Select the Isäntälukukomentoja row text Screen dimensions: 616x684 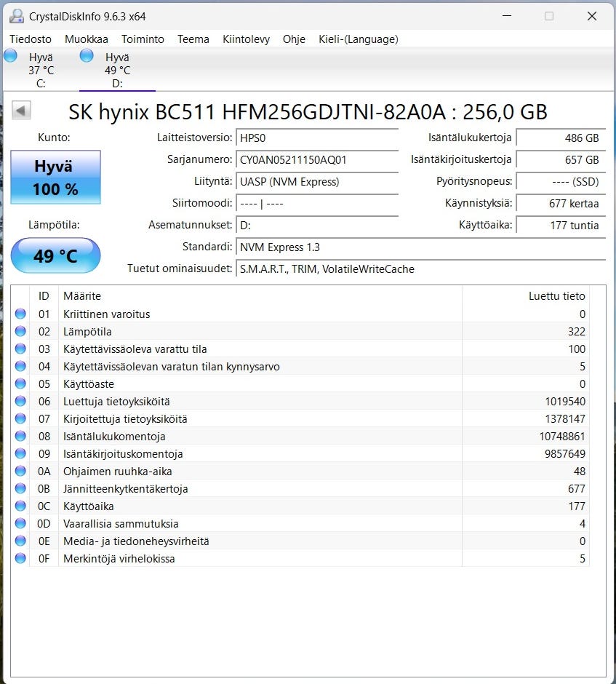114,436
